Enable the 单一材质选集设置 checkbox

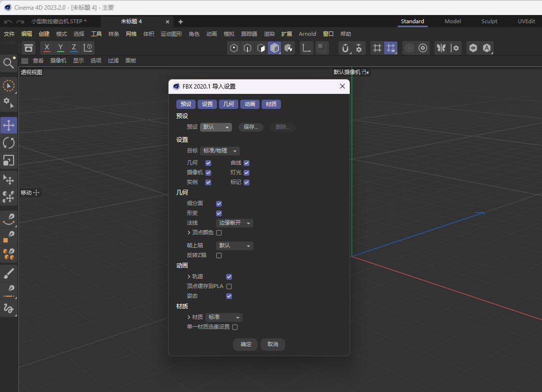click(x=235, y=327)
